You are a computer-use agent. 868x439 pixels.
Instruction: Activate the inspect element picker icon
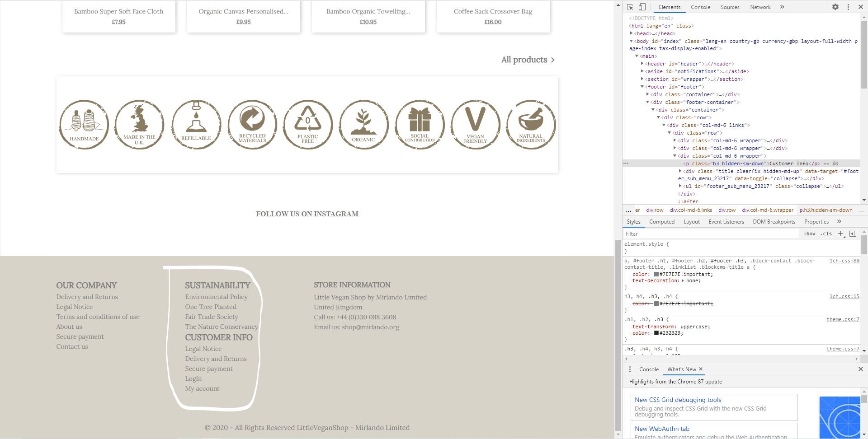pos(630,7)
